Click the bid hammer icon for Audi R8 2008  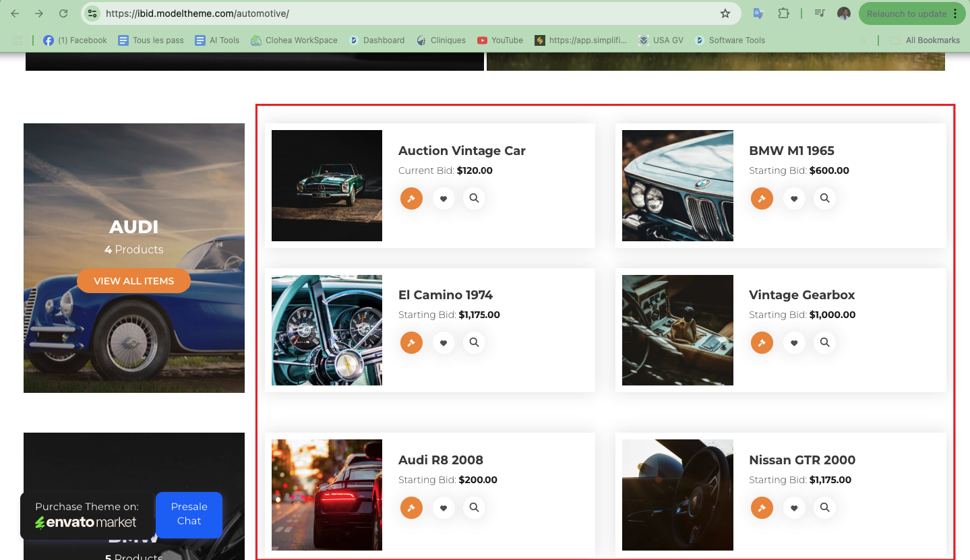pos(411,507)
